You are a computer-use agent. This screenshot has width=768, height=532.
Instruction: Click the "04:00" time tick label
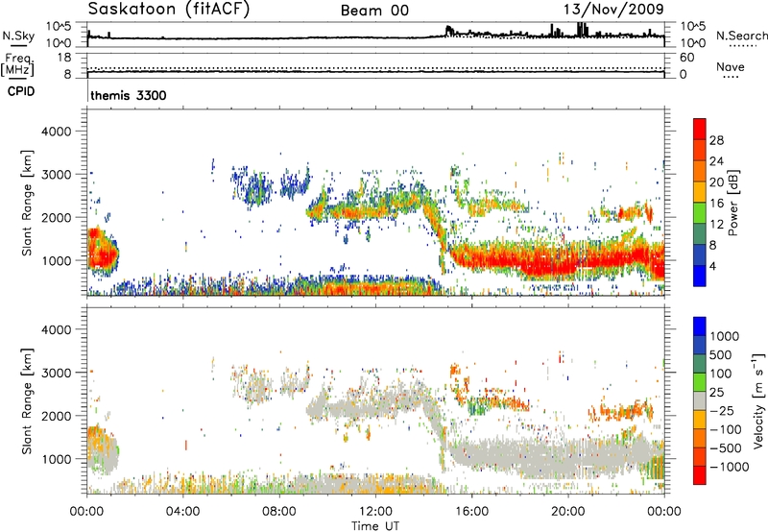pyautogui.click(x=182, y=512)
